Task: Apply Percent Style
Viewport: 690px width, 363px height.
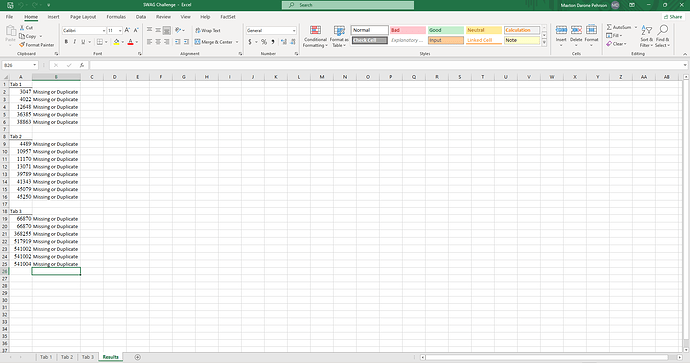Action: 264,42
